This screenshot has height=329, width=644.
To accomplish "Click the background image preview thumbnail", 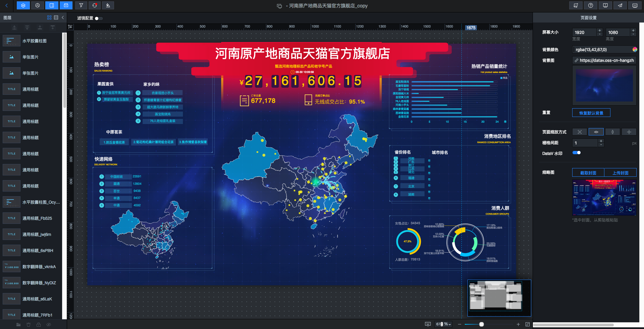I will [604, 85].
